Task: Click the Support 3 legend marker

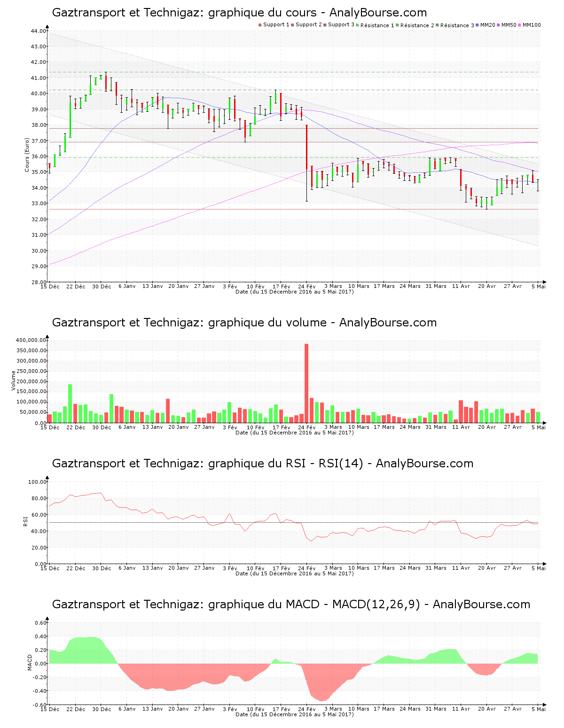Action: 325,25
